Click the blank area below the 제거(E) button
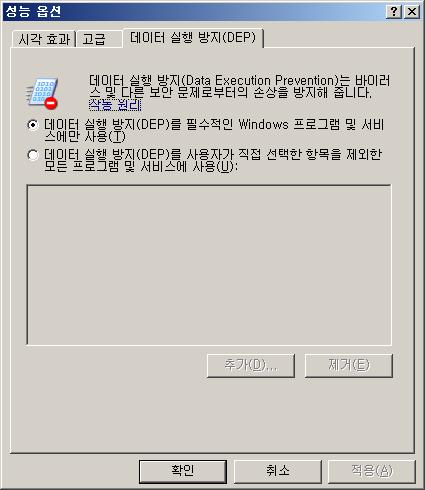Viewport: 425px width, 490px height. pyautogui.click(x=349, y=413)
